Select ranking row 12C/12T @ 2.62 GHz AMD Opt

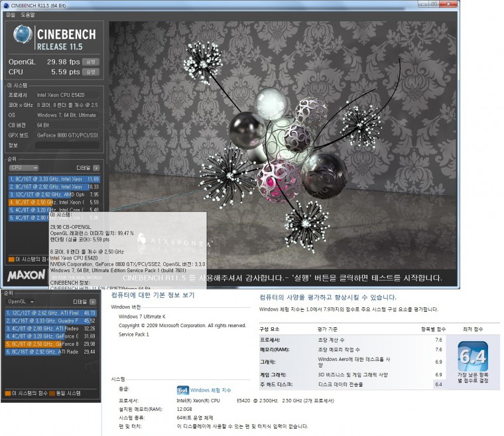pos(54,194)
